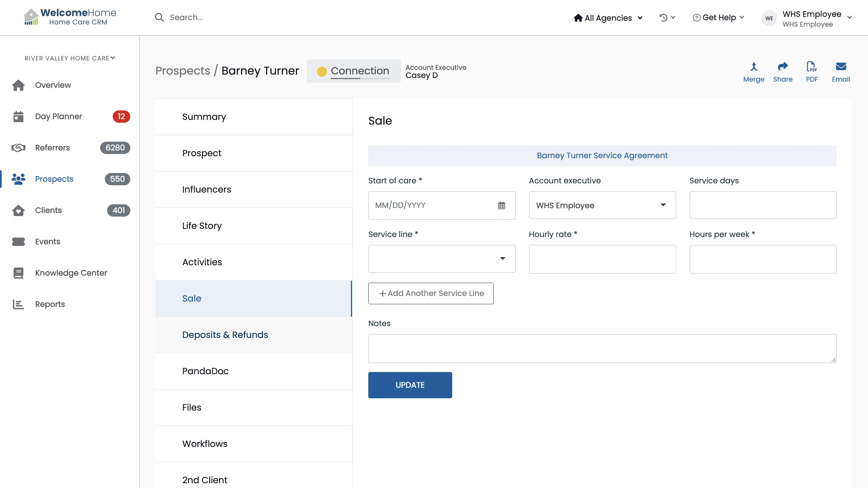Open Day Planner calendar icon in sidebar
Viewport: 868px width, 488px height.
(18, 117)
